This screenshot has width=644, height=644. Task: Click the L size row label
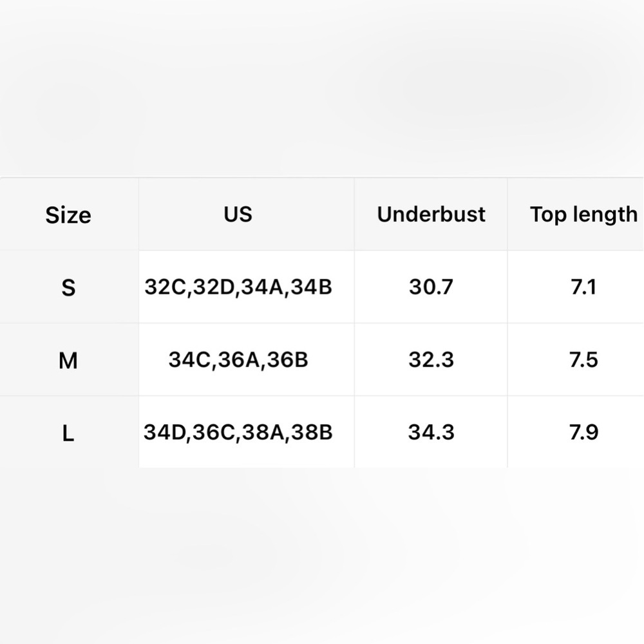(x=68, y=433)
